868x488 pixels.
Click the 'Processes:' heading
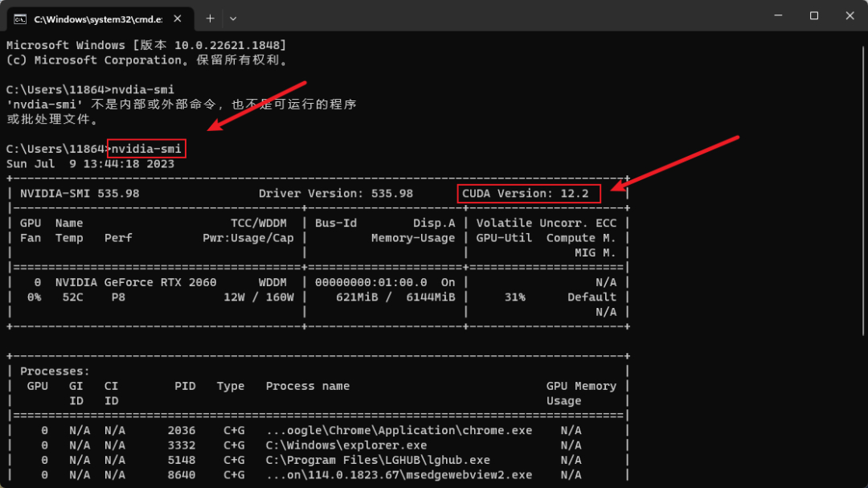[55, 371]
